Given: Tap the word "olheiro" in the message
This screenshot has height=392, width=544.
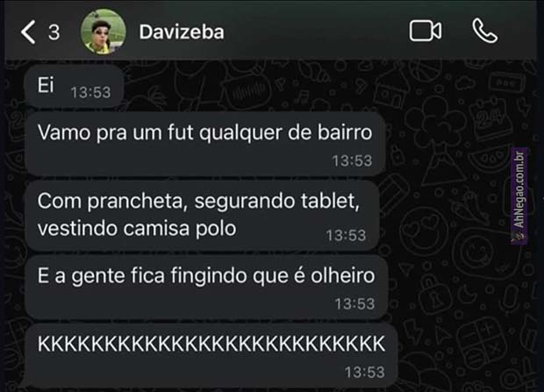Looking at the screenshot, I should [343, 275].
